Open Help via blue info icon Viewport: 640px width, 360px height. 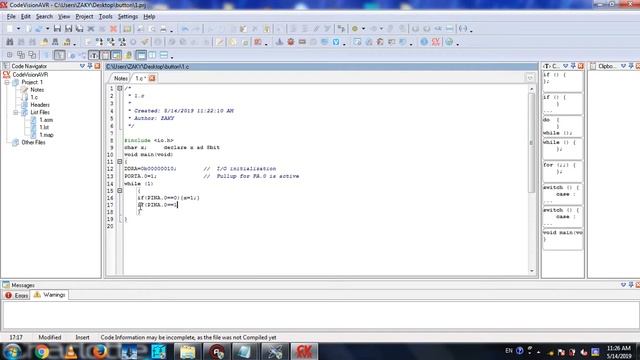(424, 42)
